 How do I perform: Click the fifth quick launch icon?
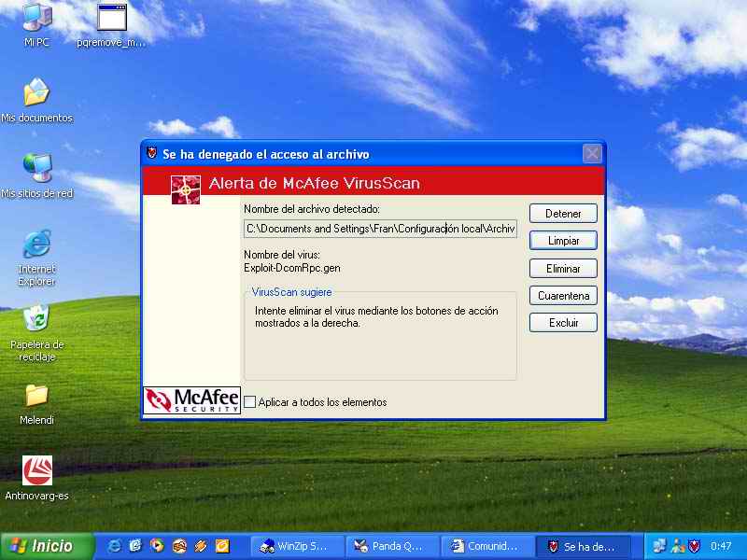(201, 546)
